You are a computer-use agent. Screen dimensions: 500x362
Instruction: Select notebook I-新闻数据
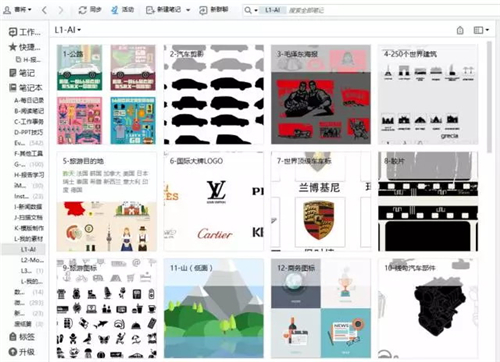pyautogui.click(x=29, y=207)
